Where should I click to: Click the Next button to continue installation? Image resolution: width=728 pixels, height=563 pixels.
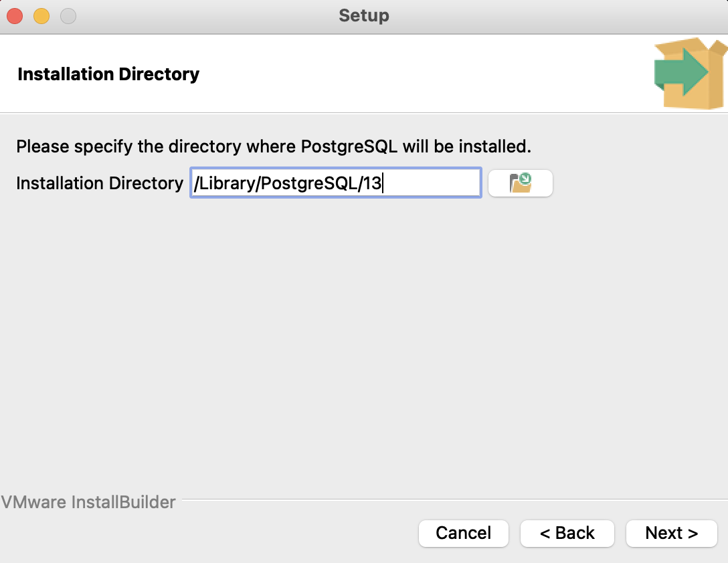coord(671,534)
